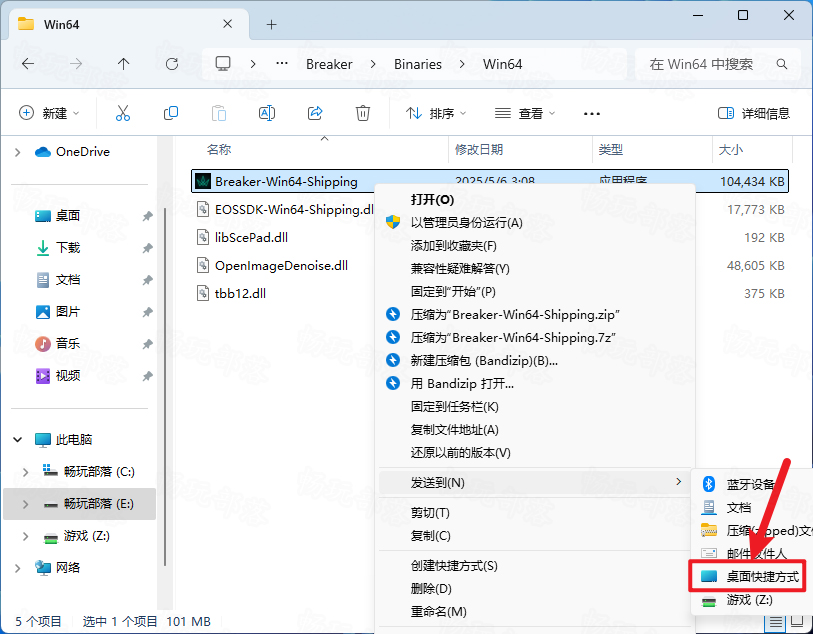Image resolution: width=813 pixels, height=634 pixels.
Task: Click the tbb12.dll file icon
Action: (x=203, y=293)
